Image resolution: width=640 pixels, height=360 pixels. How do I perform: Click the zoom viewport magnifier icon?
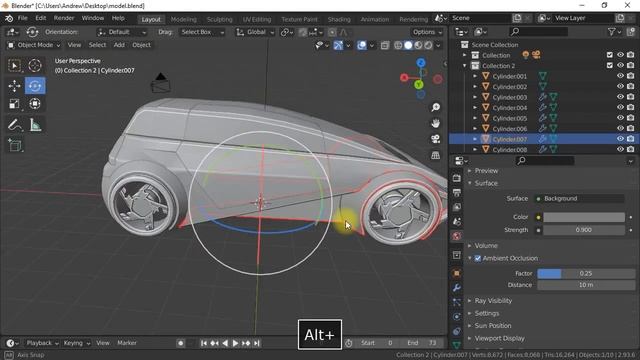pyautogui.click(x=436, y=107)
